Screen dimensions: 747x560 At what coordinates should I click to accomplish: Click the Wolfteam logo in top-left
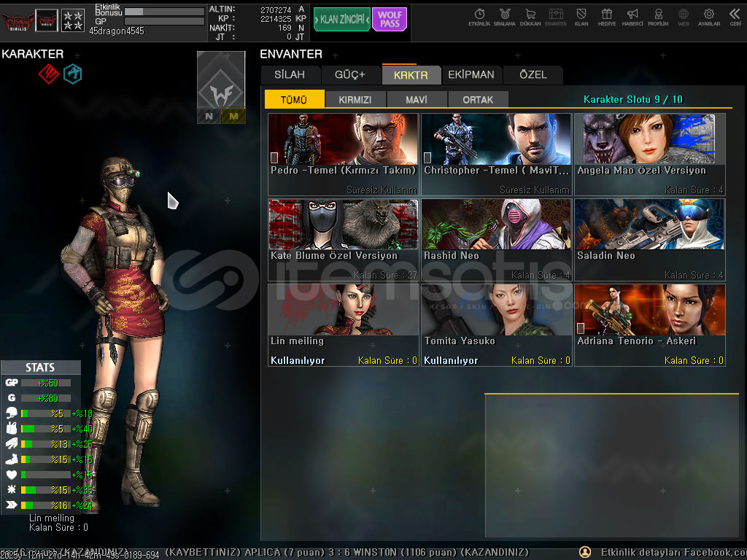pos(18,21)
